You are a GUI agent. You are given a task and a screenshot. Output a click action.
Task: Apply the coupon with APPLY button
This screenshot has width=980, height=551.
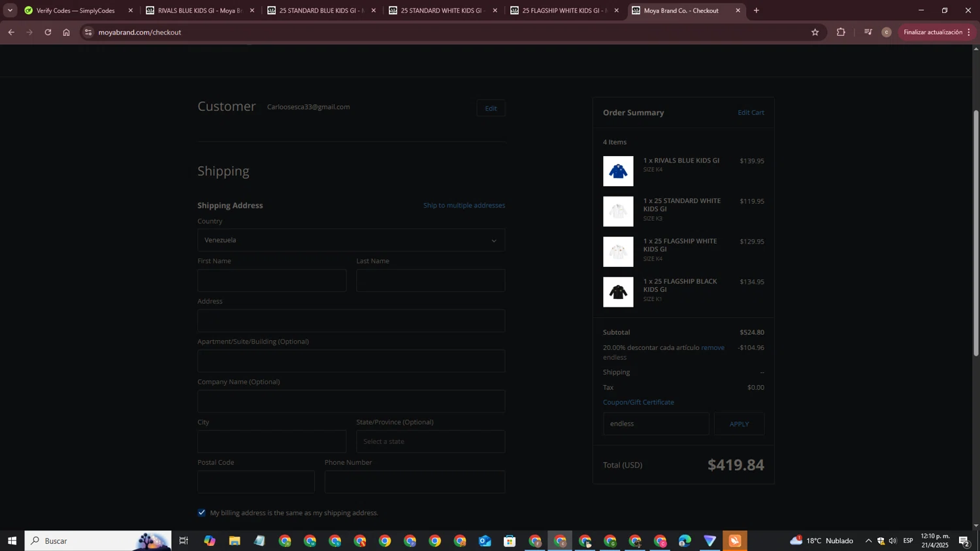[739, 424]
